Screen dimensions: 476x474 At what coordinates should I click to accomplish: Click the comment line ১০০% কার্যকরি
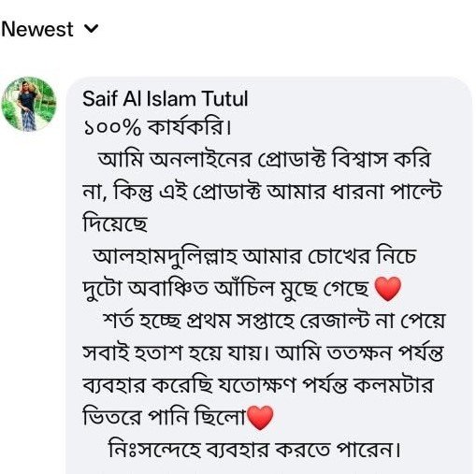pos(157,128)
